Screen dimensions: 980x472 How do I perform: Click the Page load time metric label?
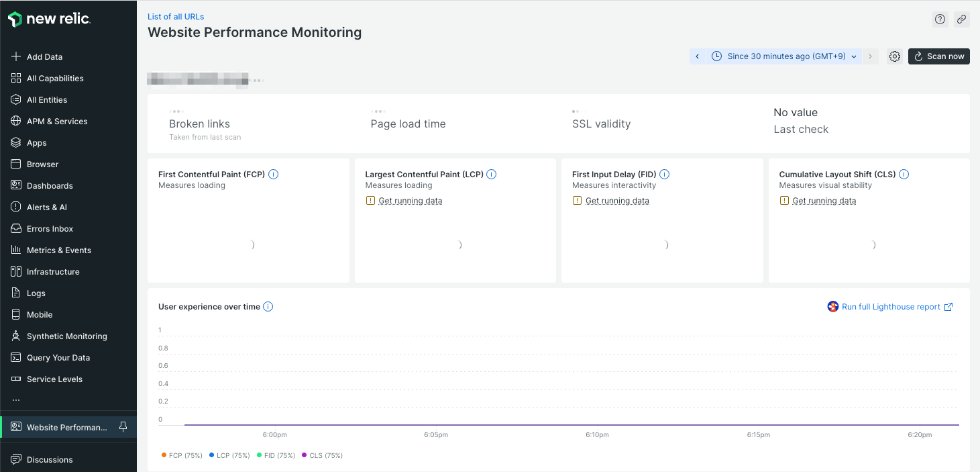(x=408, y=124)
